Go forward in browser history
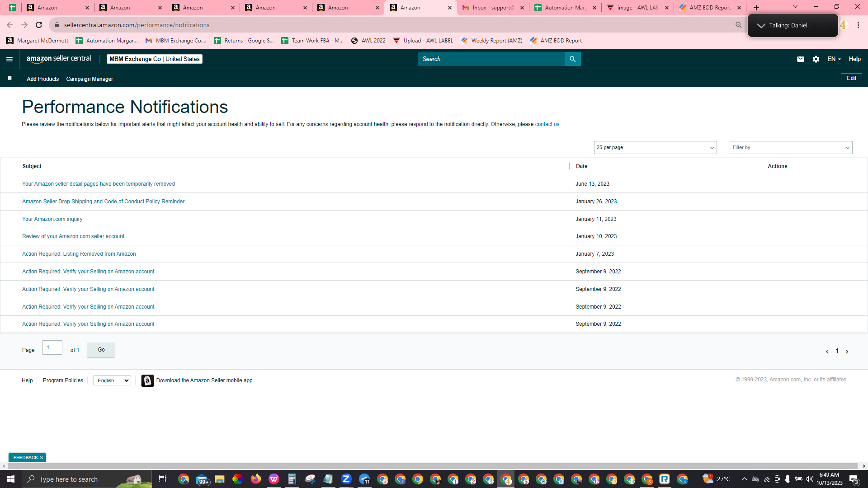868x488 pixels. (x=24, y=25)
